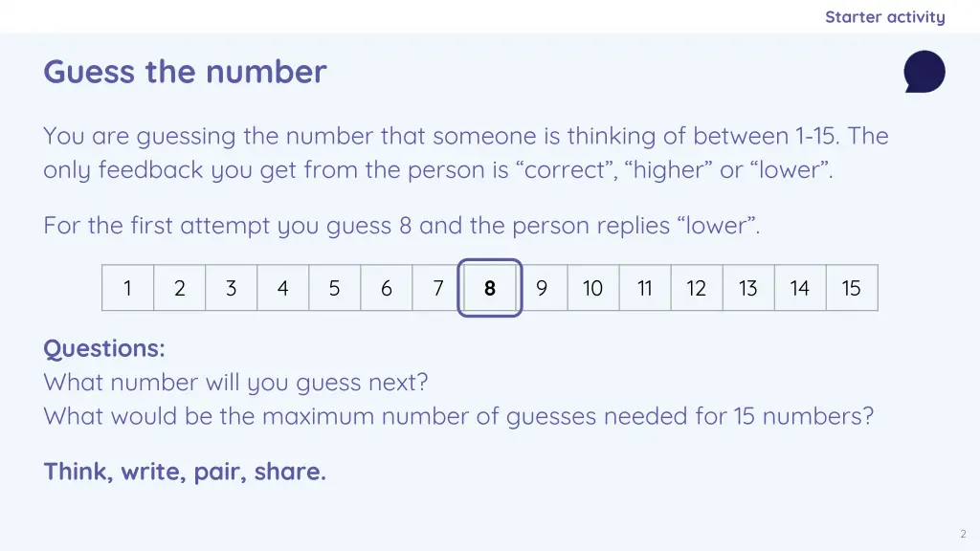The image size is (980, 551).
Task: Choose number 3 in the number strip
Action: [x=232, y=288]
